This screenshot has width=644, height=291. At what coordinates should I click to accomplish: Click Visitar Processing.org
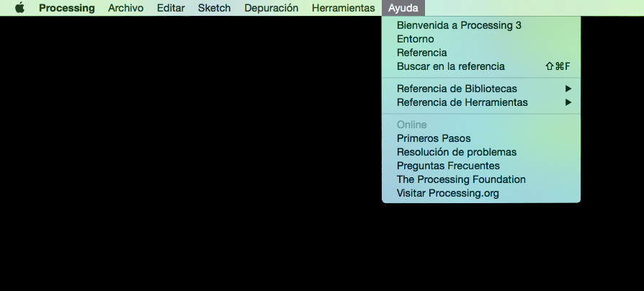[x=448, y=193]
